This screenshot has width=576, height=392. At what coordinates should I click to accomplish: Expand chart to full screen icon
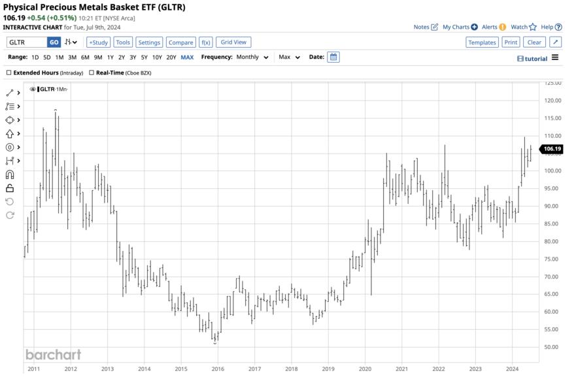[x=556, y=42]
